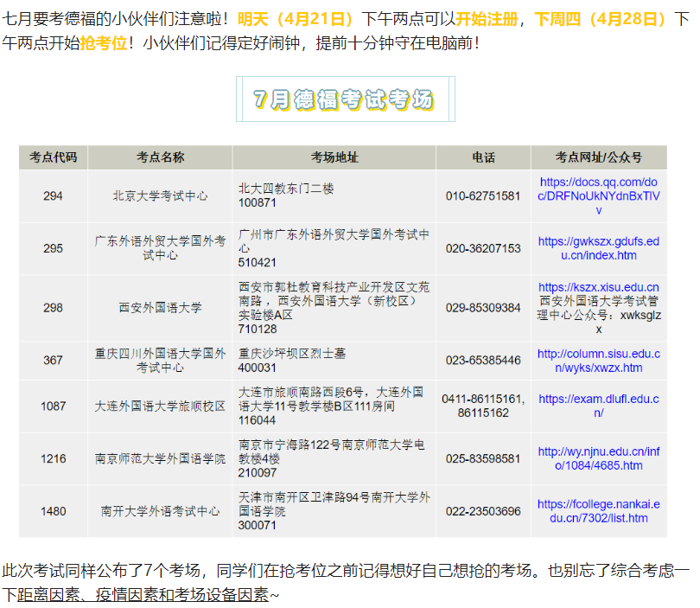Select test center code 367
Screen dimensions: 700x608
(53, 361)
